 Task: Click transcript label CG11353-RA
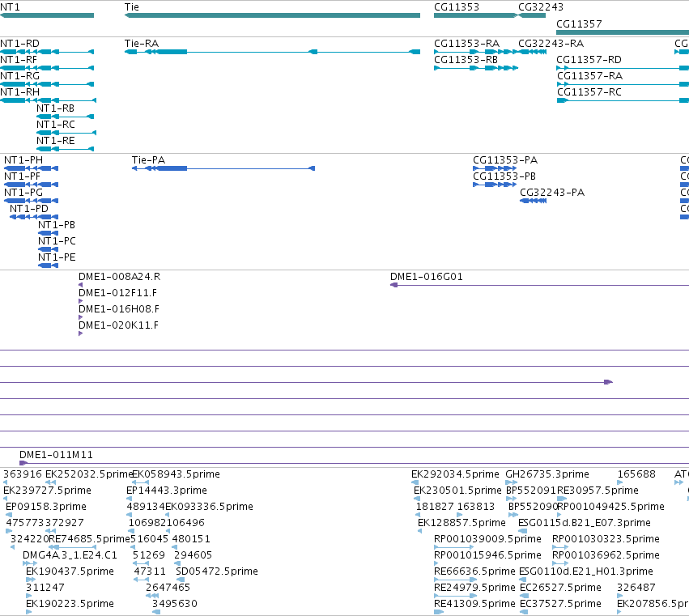pos(466,44)
